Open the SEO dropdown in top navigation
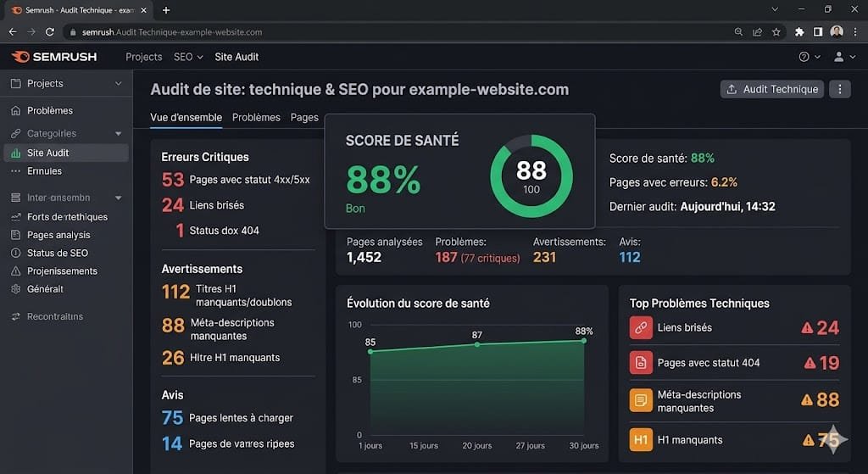This screenshot has width=868, height=474. click(188, 57)
